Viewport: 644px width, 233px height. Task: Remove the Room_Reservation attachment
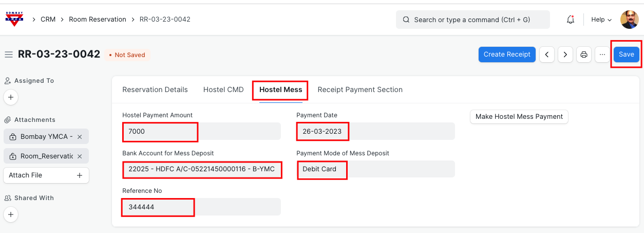80,156
